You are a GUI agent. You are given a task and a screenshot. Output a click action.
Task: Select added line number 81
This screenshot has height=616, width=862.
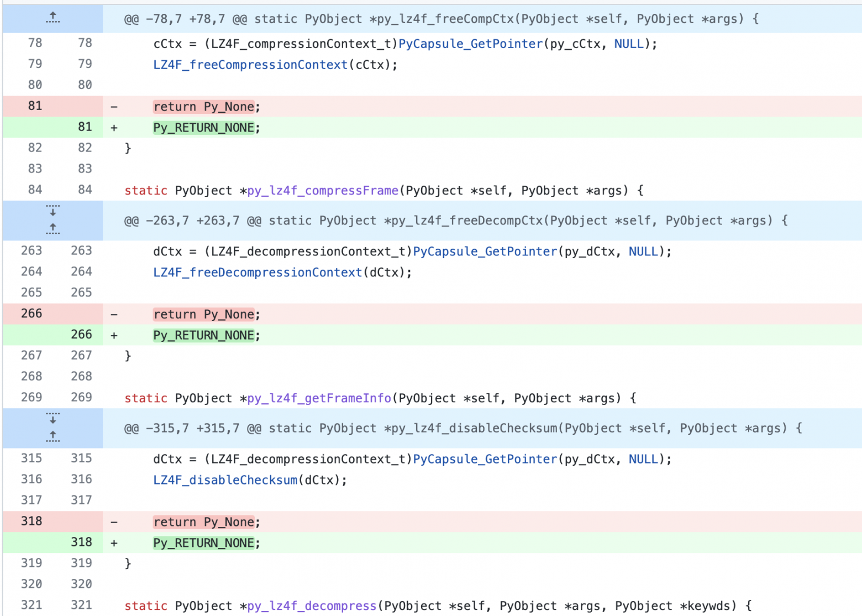(85, 127)
